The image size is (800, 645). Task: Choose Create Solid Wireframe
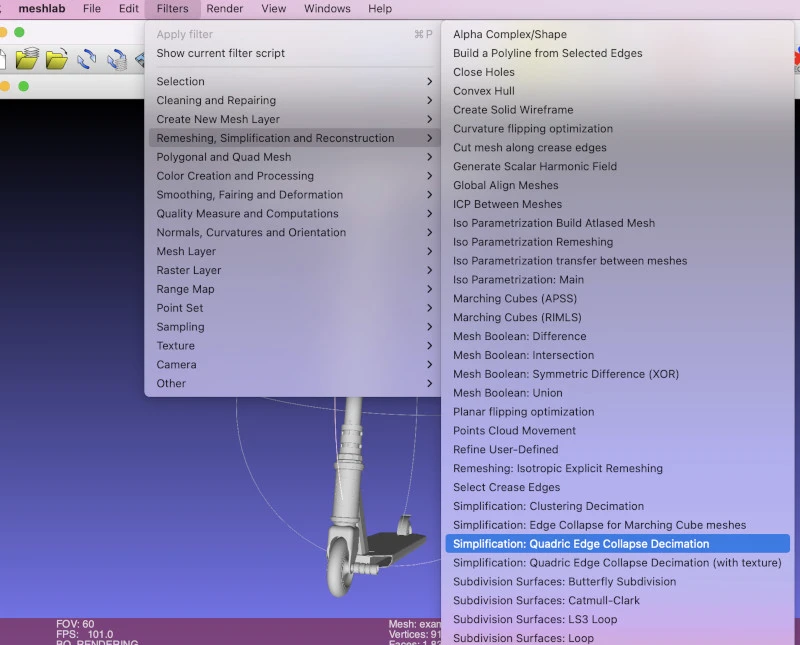[x=617, y=110]
